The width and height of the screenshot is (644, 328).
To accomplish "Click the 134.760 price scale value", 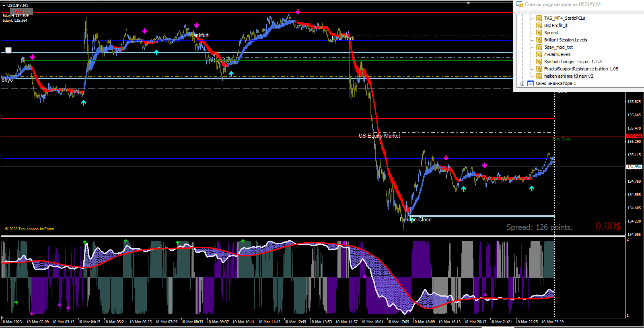I will pos(634,182).
